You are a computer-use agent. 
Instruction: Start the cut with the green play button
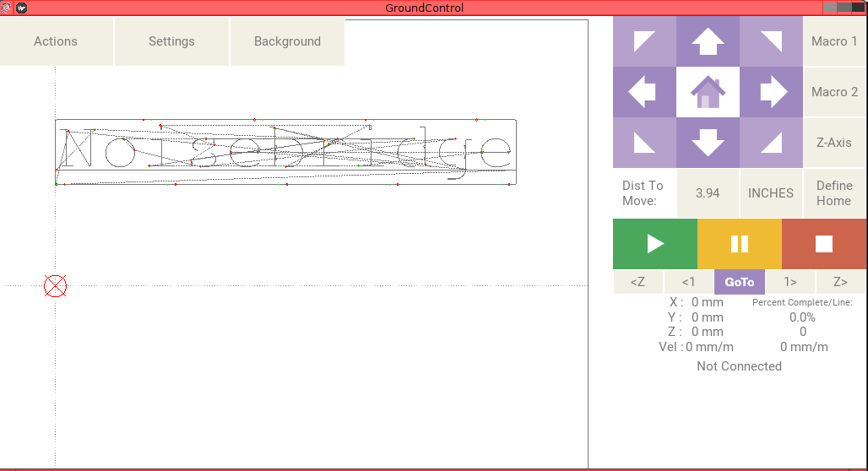click(655, 244)
